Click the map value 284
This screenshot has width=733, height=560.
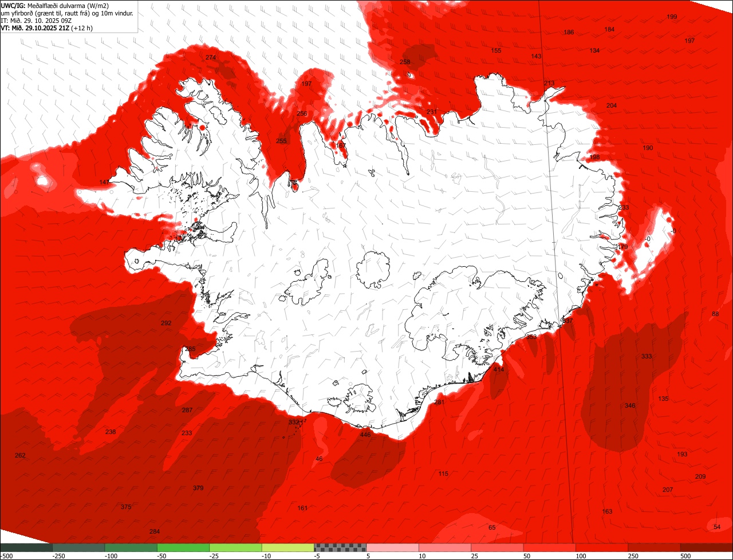pos(154,531)
